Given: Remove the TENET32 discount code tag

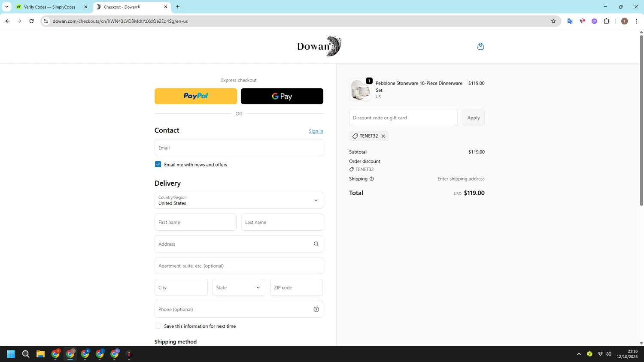Looking at the screenshot, I should coord(383,136).
